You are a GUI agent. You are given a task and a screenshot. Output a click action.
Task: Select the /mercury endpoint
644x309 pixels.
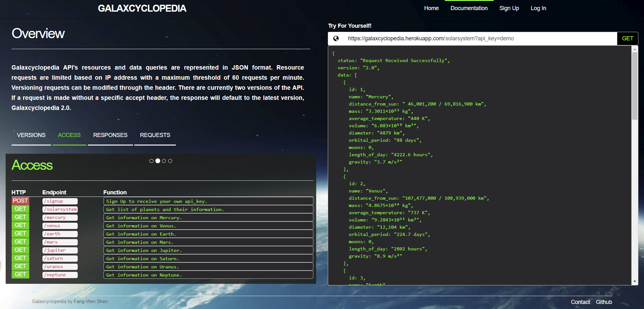coord(60,218)
